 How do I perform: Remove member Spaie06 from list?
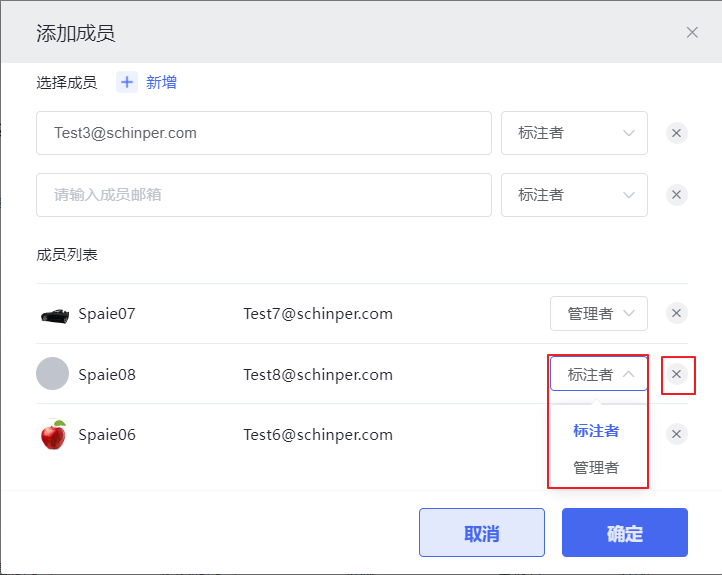coord(676,434)
